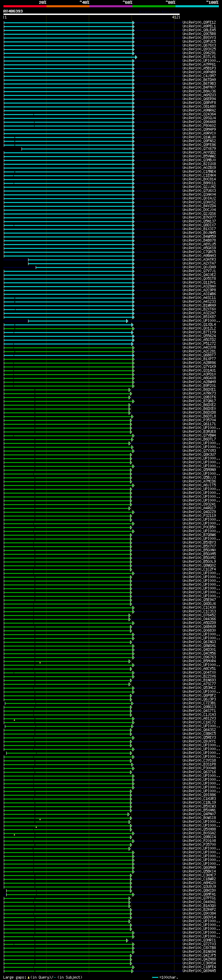Select last hit label UniRef100_Q694A5

click(x=199, y=971)
